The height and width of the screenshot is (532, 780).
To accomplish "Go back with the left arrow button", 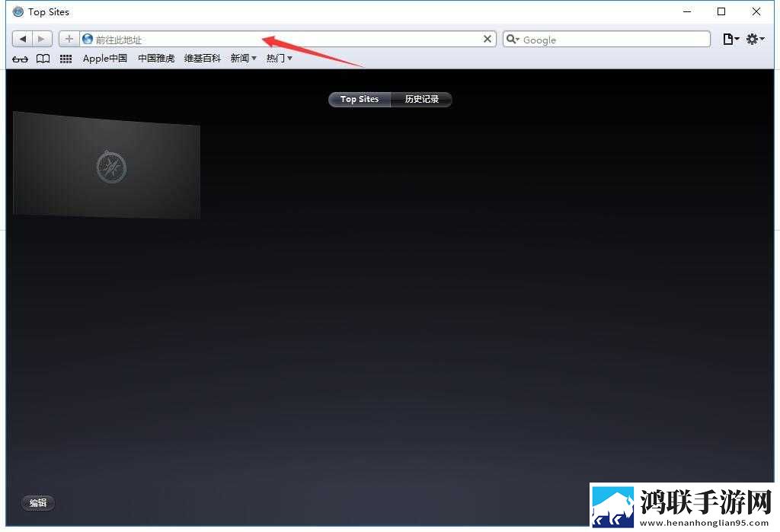I will tap(22, 39).
